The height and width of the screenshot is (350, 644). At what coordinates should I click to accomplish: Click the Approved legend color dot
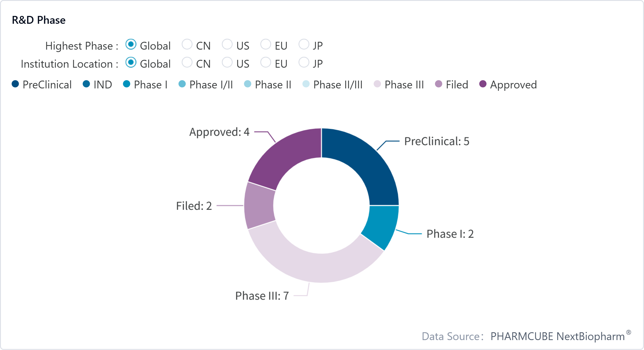point(483,84)
